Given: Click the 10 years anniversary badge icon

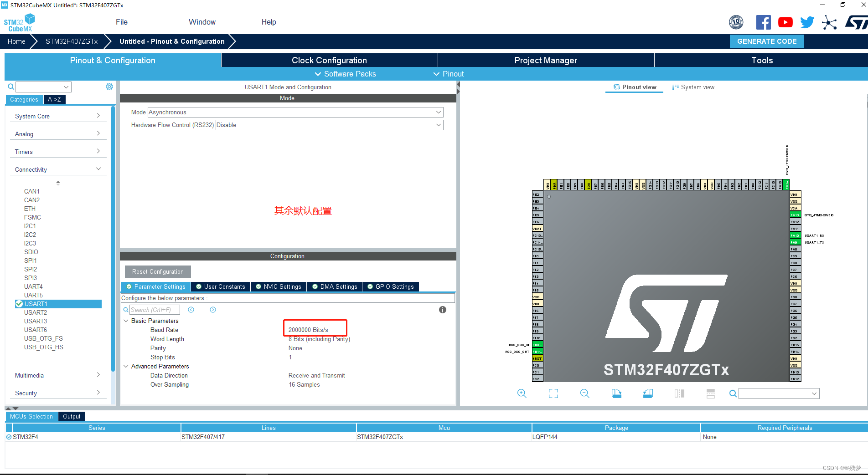Looking at the screenshot, I should 736,22.
